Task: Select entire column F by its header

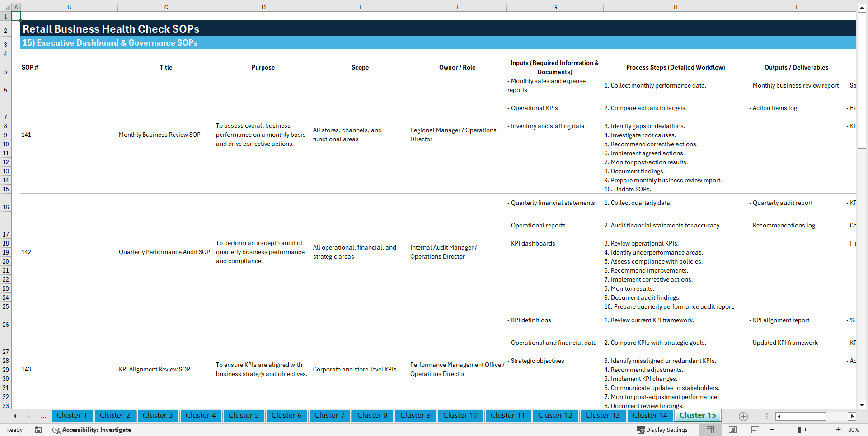Action: [458, 7]
